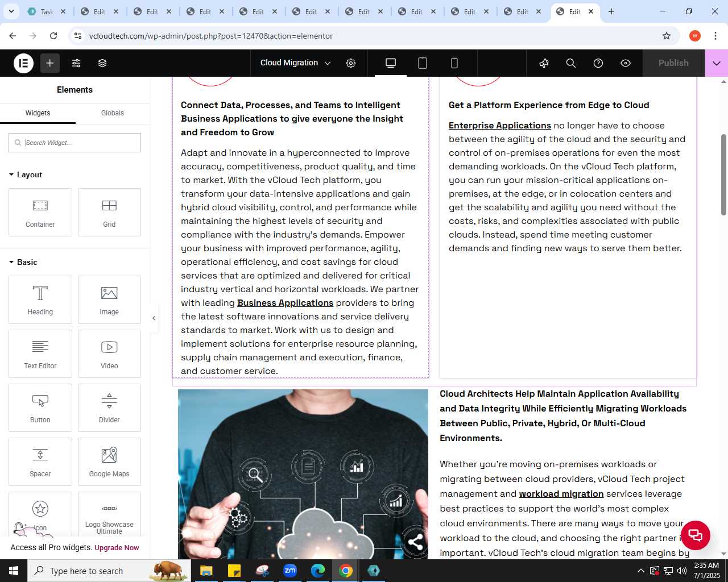Select the Image widget

[x=109, y=300]
